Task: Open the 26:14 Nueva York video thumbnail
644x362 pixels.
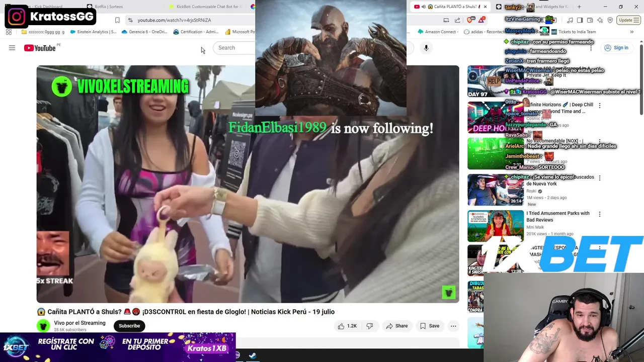Action: pos(496,190)
